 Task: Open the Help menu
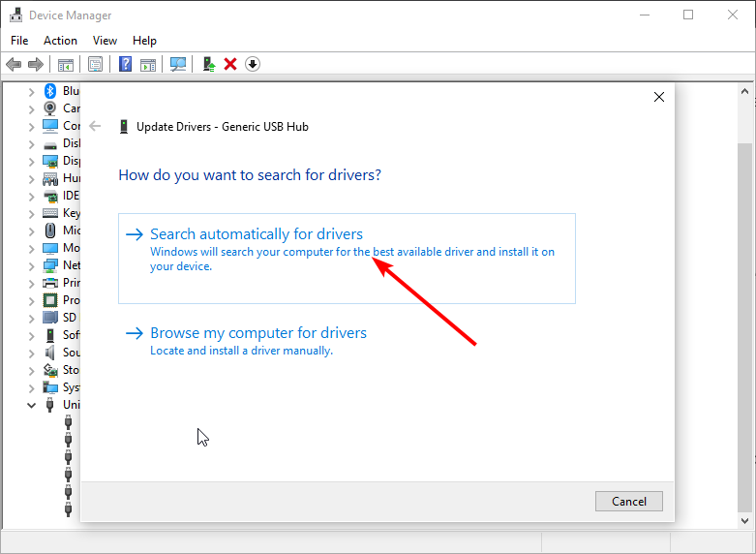(x=144, y=41)
